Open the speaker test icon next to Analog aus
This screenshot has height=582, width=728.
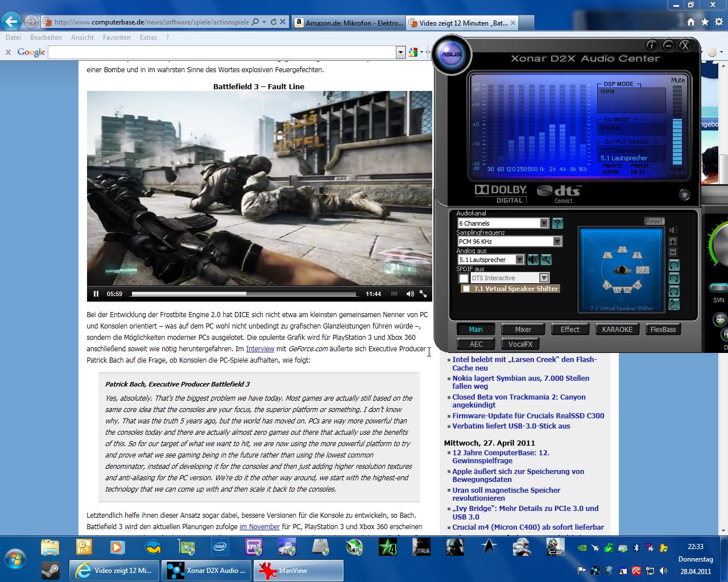pos(533,260)
